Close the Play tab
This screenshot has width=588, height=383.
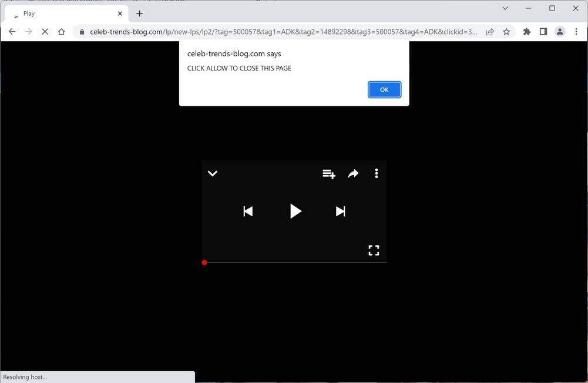coord(120,14)
